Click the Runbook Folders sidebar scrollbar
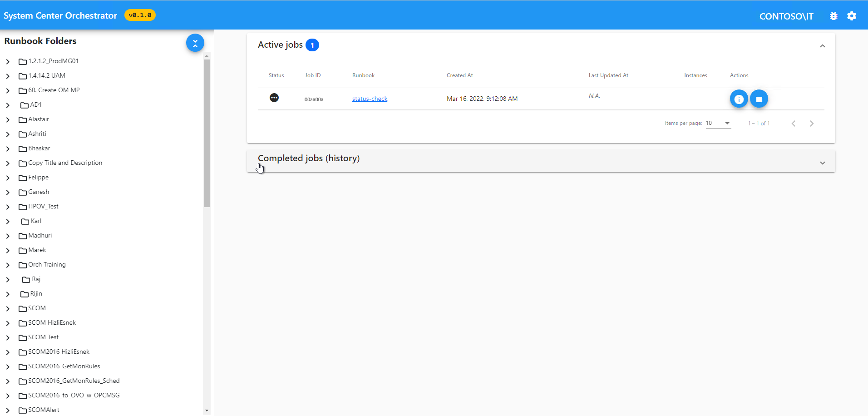Screen dimensions: 868x416 point(207,132)
